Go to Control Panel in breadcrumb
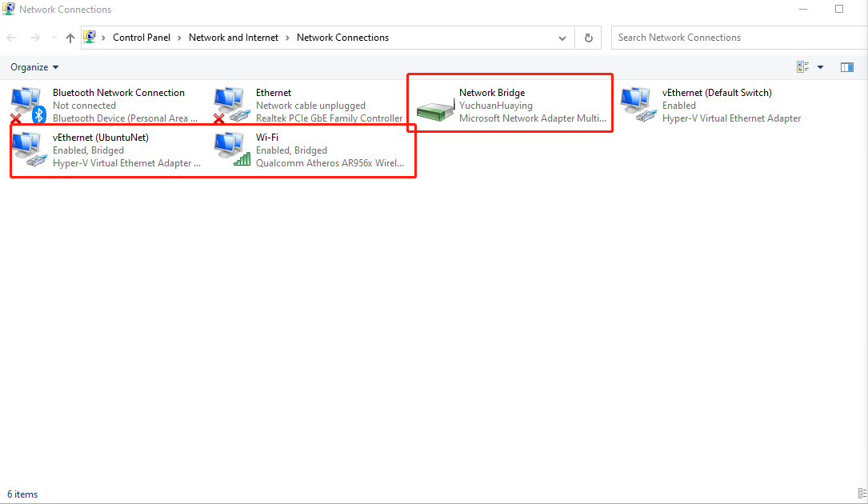Viewport: 868px width, 504px height. [142, 38]
